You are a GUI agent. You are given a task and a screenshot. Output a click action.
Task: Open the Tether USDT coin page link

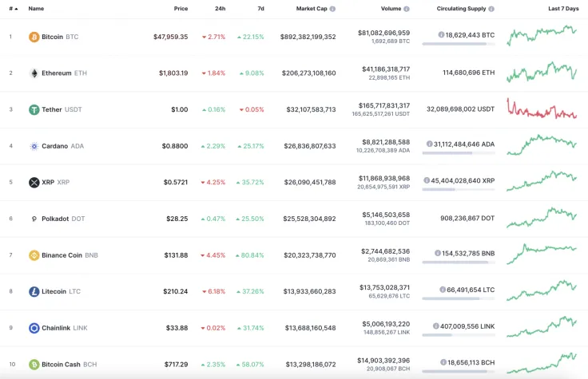point(62,109)
